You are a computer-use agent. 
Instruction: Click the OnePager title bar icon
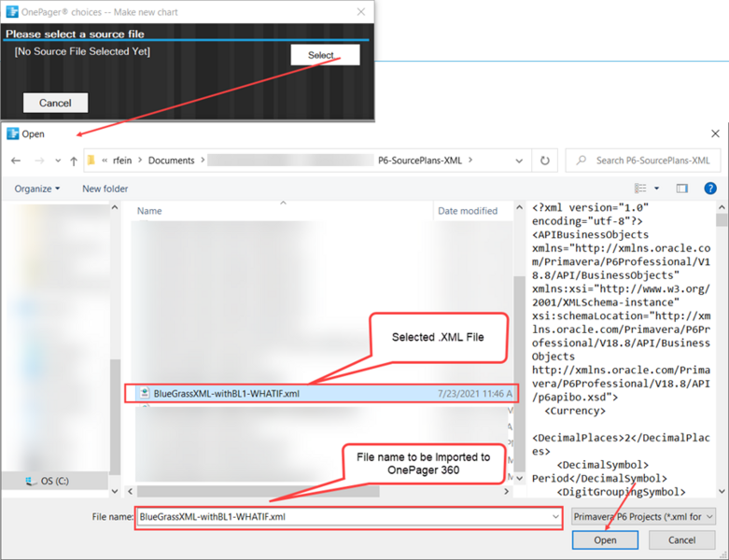(12, 11)
